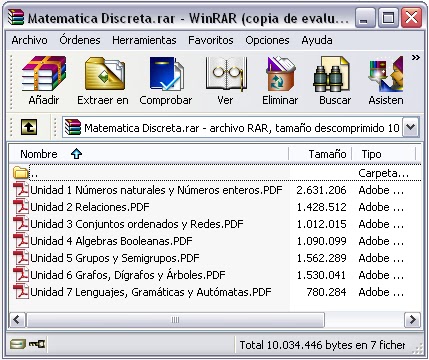
Task: Click size value 1.530.041
Action: pyautogui.click(x=321, y=275)
